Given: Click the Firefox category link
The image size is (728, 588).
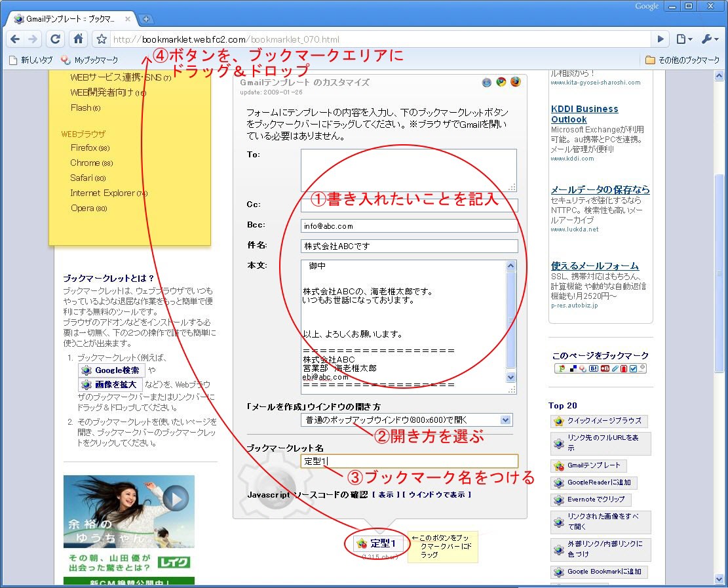Looking at the screenshot, I should 84,148.
